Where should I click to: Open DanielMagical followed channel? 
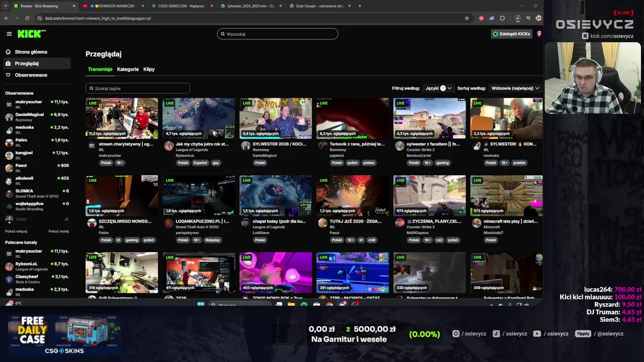pyautogui.click(x=37, y=117)
